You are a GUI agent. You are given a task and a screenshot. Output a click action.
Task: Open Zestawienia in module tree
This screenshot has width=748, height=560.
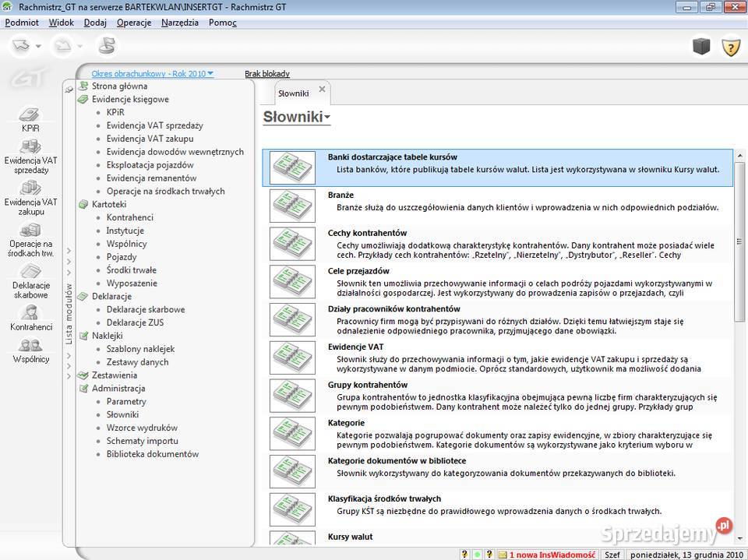[115, 375]
